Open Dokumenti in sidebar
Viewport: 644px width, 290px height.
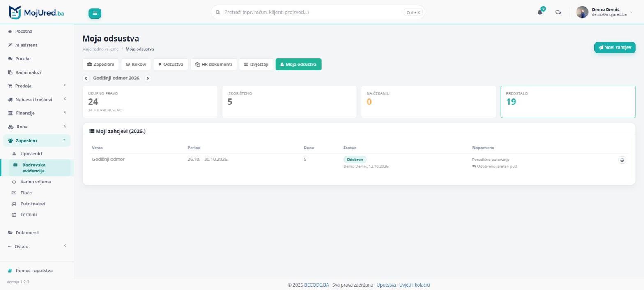pos(37,232)
